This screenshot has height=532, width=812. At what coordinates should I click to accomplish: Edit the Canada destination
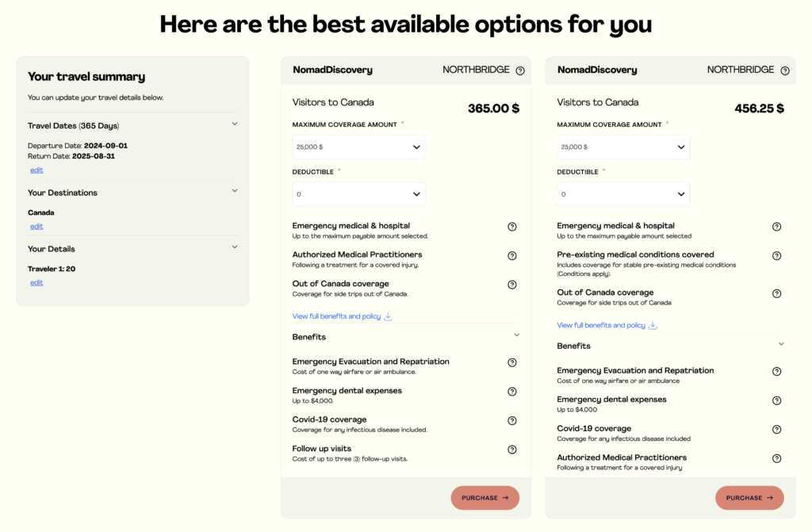click(36, 226)
